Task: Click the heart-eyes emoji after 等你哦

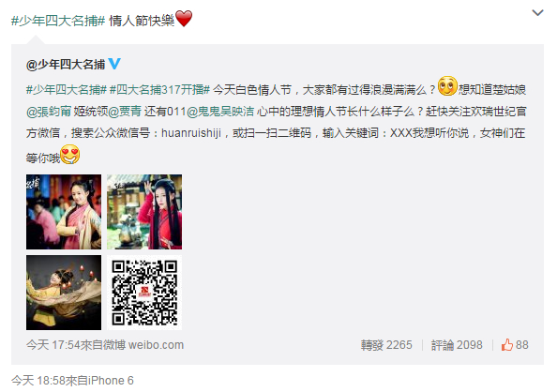Action: [x=70, y=155]
